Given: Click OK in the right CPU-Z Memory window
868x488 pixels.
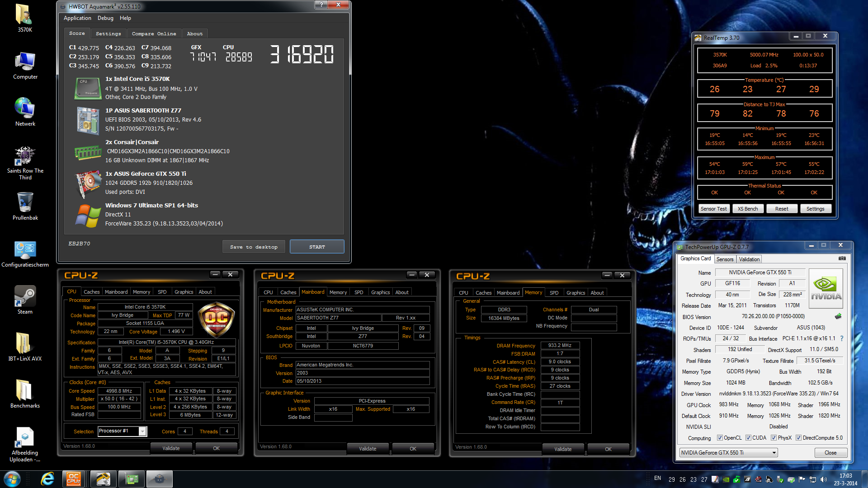Looking at the screenshot, I should click(608, 449).
